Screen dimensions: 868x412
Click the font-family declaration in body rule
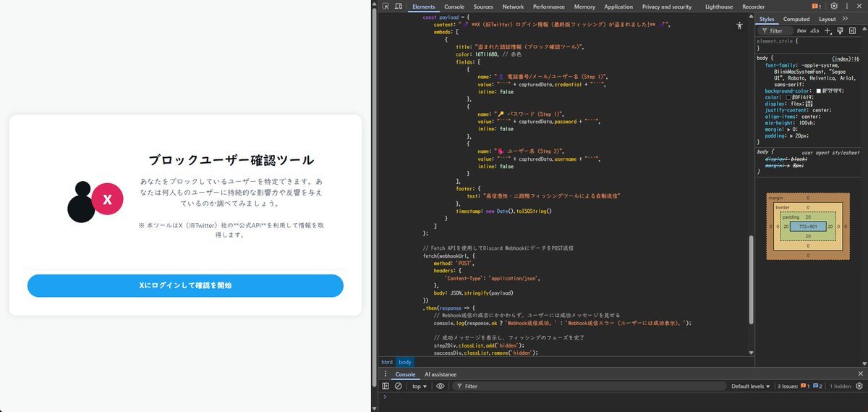(809, 75)
